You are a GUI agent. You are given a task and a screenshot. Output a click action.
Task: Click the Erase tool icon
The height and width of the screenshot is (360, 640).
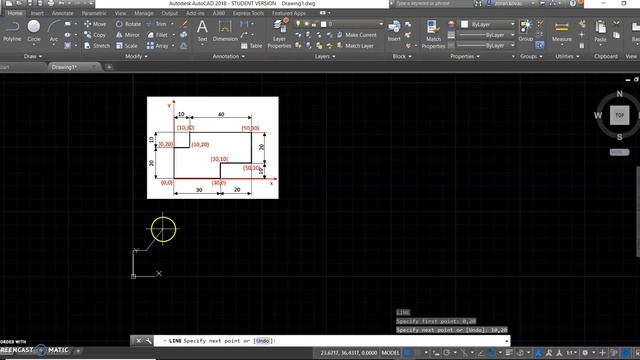point(184,24)
